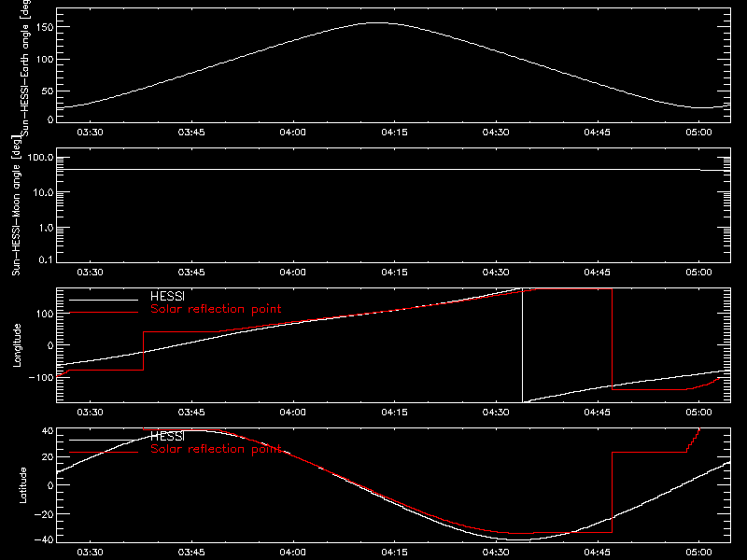Click the white legend line sample in the Longitude plot

coord(104,300)
